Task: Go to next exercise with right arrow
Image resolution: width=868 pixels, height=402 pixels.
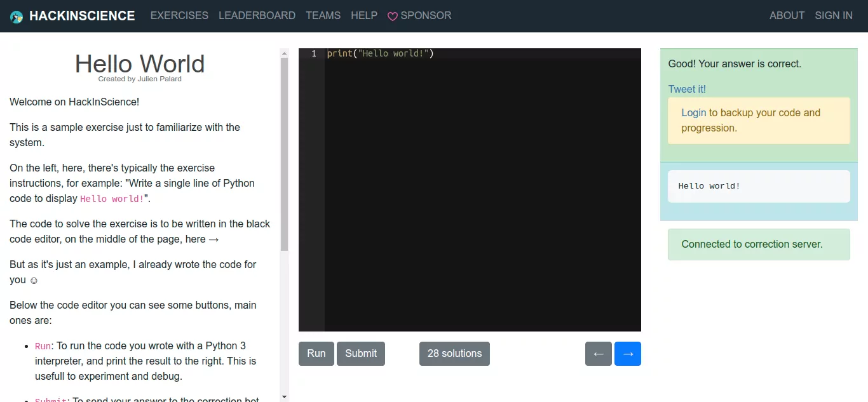Action: [x=628, y=354]
